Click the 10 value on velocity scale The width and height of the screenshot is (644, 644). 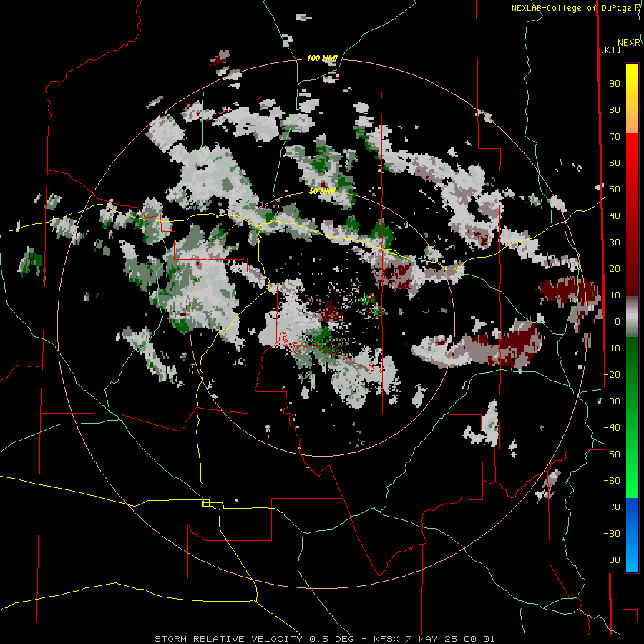click(615, 296)
